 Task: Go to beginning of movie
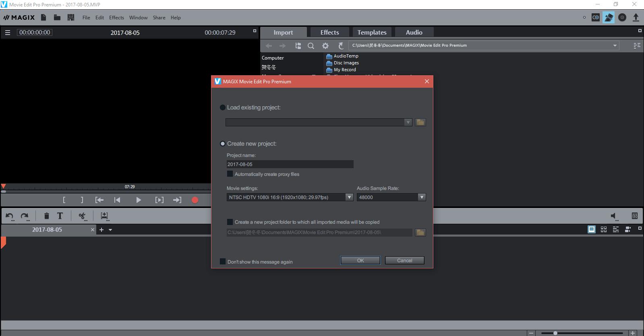(117, 200)
